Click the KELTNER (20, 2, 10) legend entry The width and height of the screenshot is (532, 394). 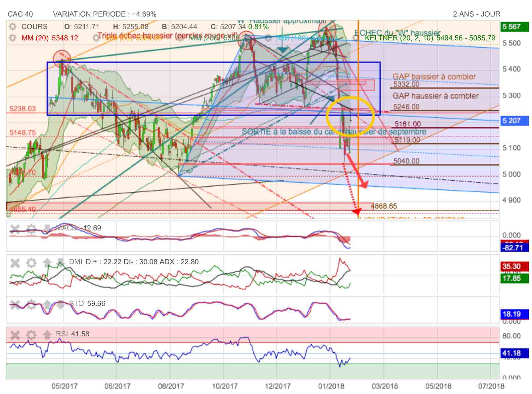pyautogui.click(x=430, y=38)
